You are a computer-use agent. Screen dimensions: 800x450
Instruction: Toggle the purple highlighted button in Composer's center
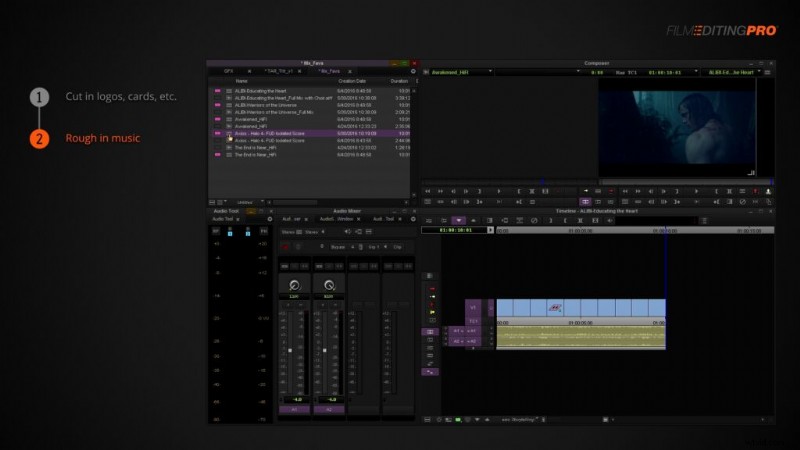pyautogui.click(x=585, y=202)
